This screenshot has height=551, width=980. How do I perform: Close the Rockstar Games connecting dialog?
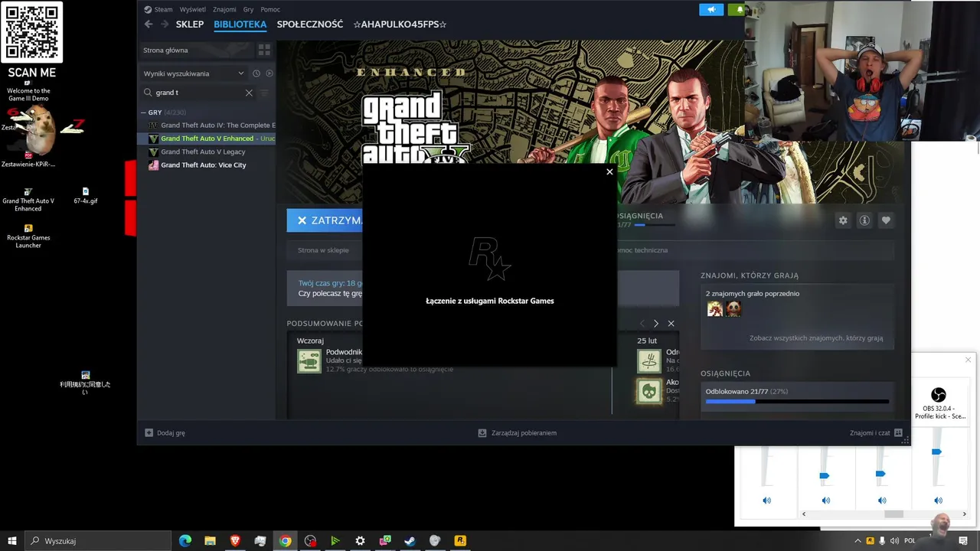click(609, 171)
